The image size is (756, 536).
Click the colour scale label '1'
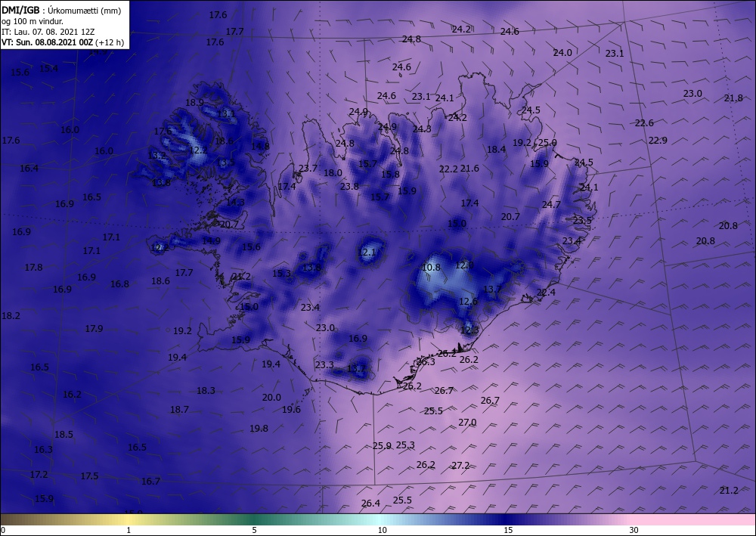(x=129, y=530)
